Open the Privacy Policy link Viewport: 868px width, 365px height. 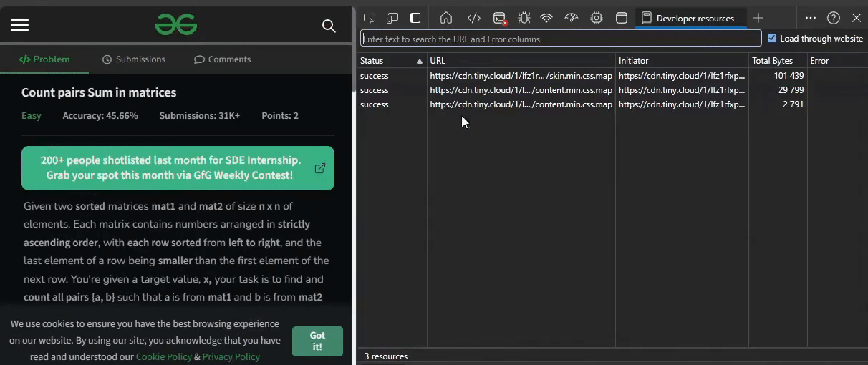coord(231,356)
